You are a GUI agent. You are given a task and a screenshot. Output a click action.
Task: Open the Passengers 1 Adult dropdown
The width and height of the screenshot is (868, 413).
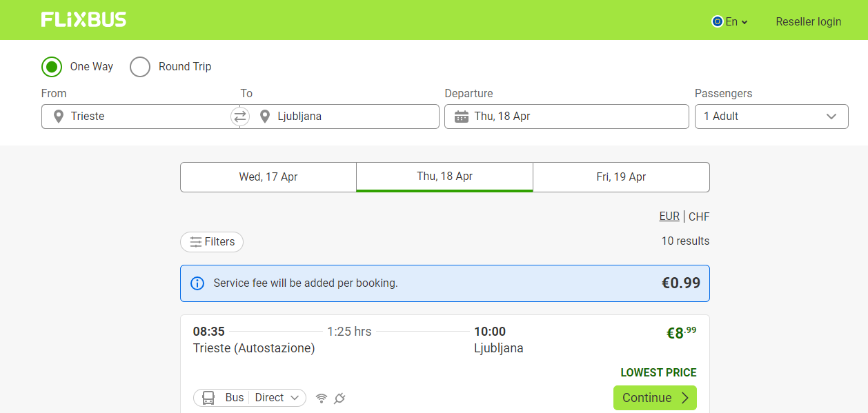(x=771, y=117)
